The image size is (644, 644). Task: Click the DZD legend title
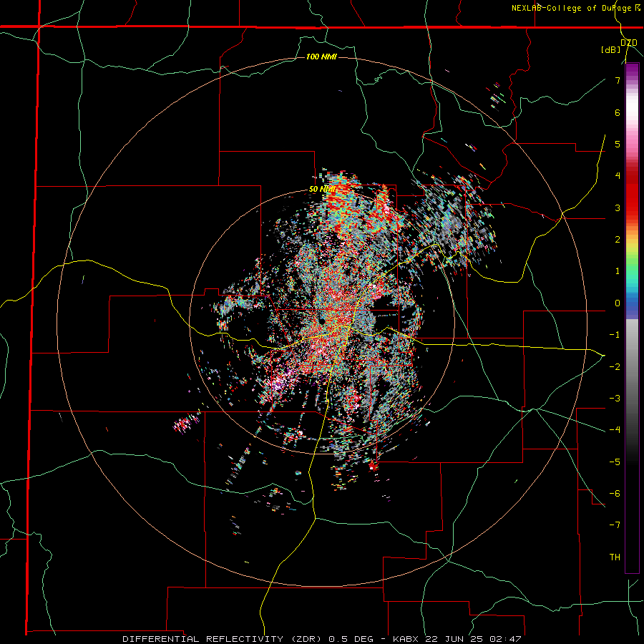point(629,43)
